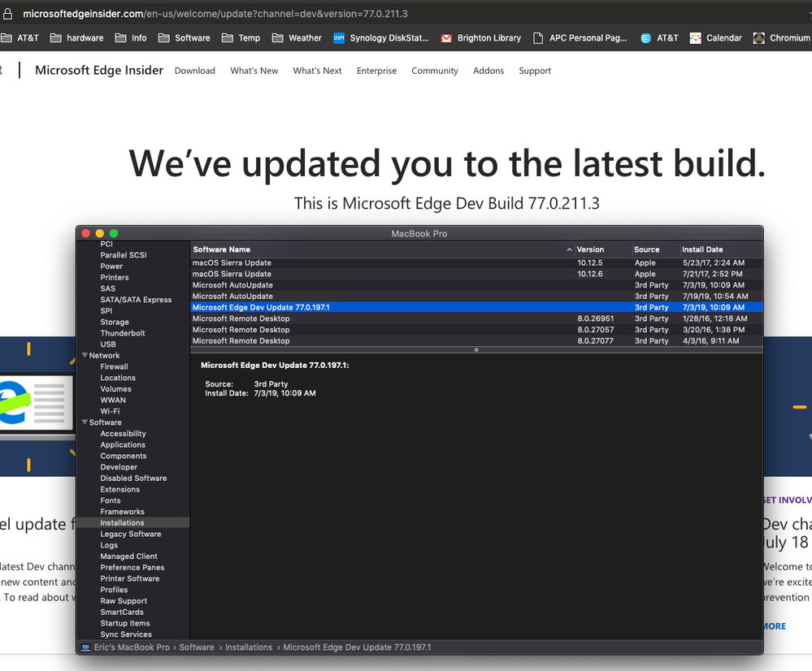The image size is (812, 671).
Task: Select Accessibility under Software
Action: point(123,433)
